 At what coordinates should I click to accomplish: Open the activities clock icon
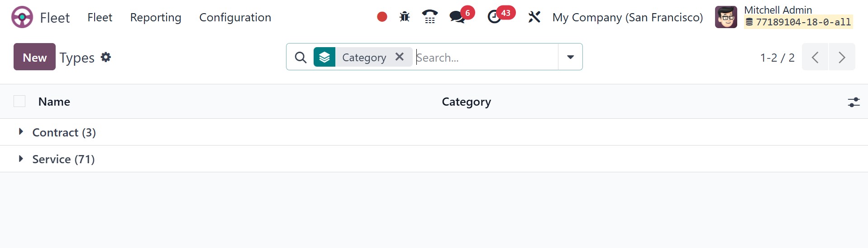tap(494, 17)
